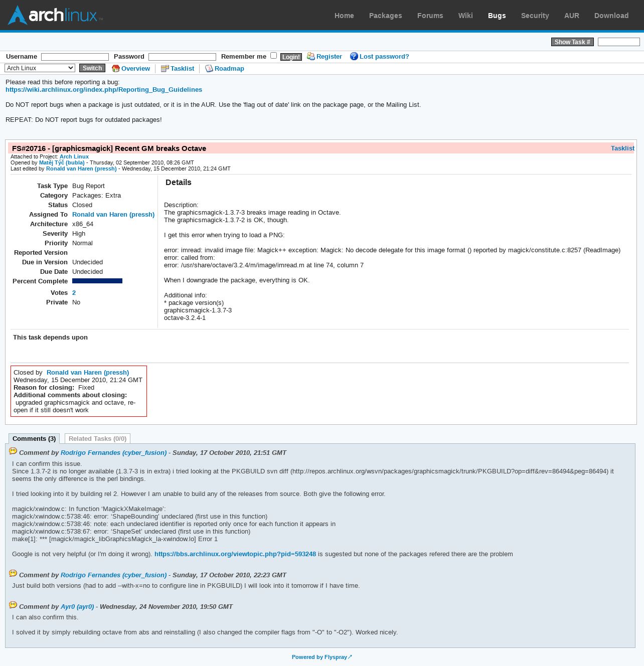
Task: Click comment bubble icon for Ayr0's comment
Action: tap(13, 605)
